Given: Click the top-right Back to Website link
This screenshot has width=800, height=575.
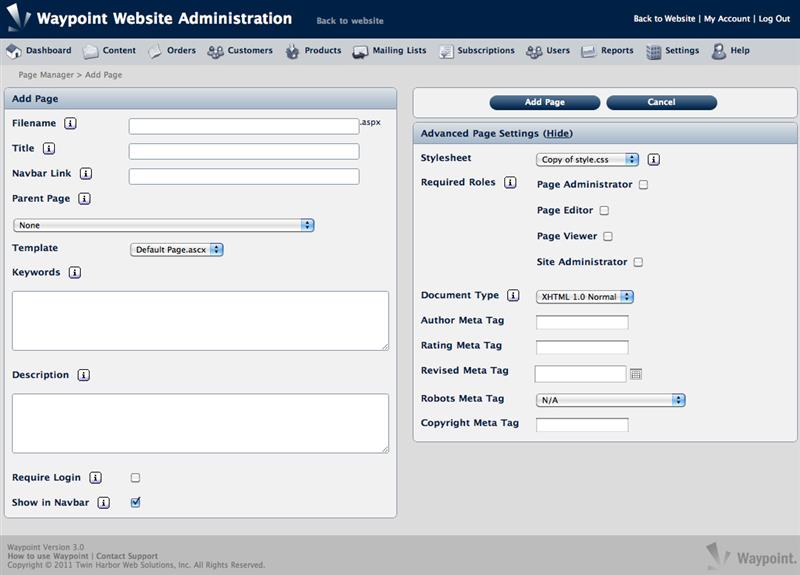Looking at the screenshot, I should tap(664, 19).
